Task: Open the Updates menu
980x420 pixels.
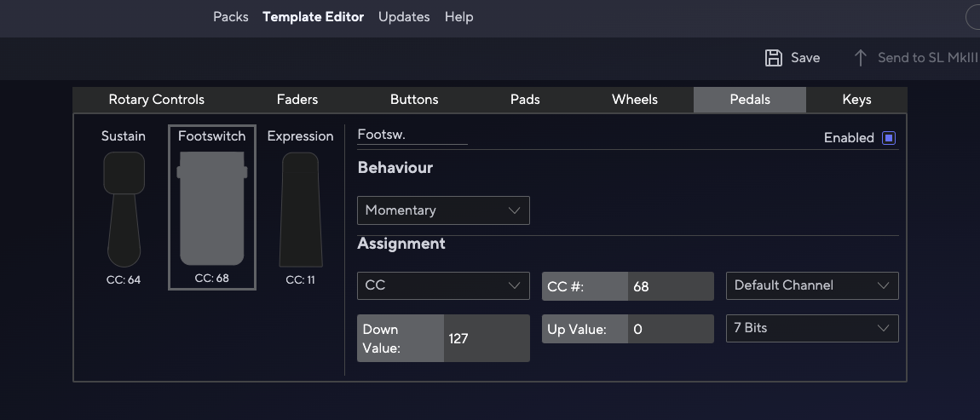Action: (404, 17)
